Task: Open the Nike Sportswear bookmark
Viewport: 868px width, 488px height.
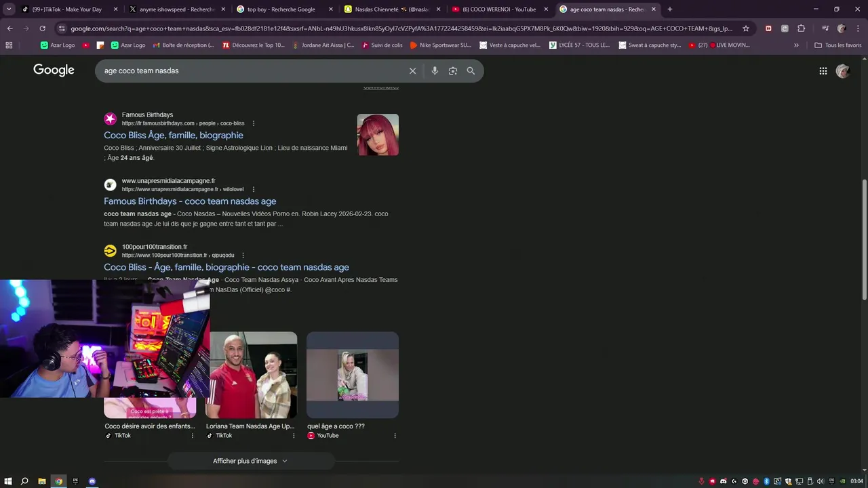Action: 440,45
